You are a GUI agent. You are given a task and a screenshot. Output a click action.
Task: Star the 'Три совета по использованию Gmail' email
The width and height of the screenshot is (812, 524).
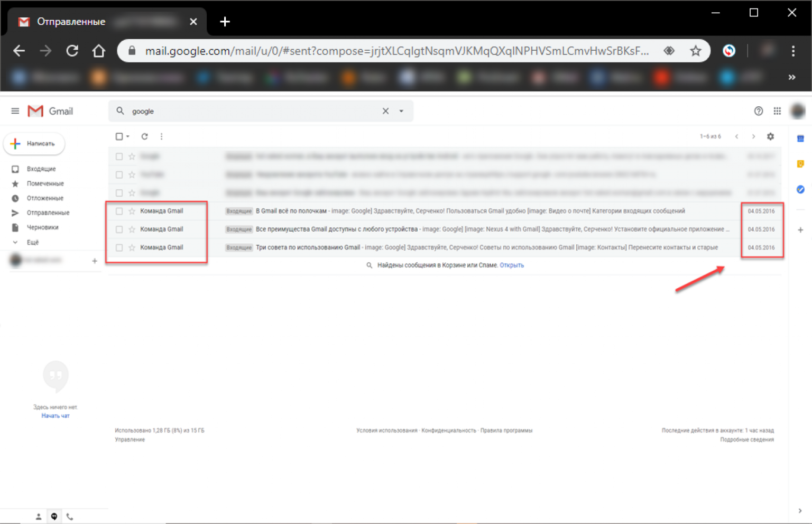[x=132, y=247]
